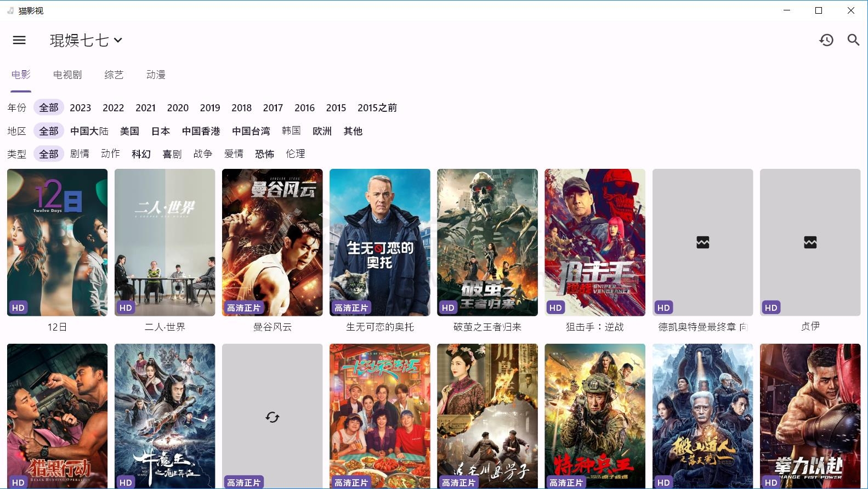
Task: Filter type by 科幻
Action: click(141, 154)
